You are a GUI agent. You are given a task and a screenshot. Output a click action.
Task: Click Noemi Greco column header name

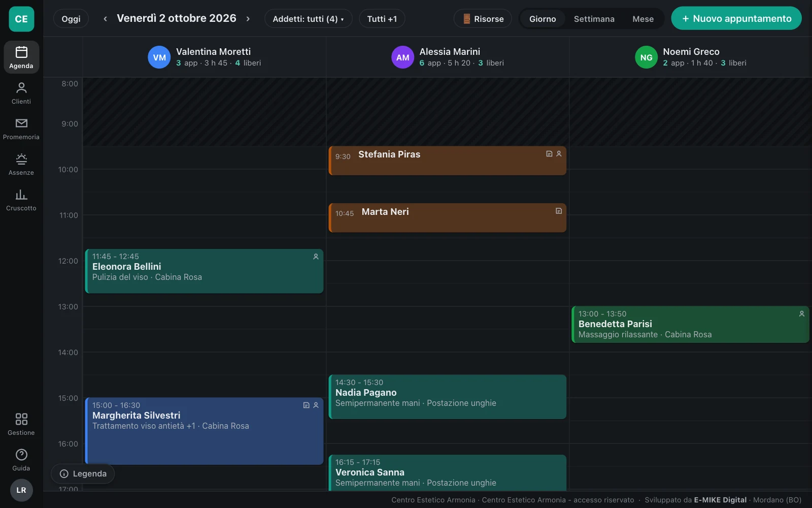pos(691,51)
